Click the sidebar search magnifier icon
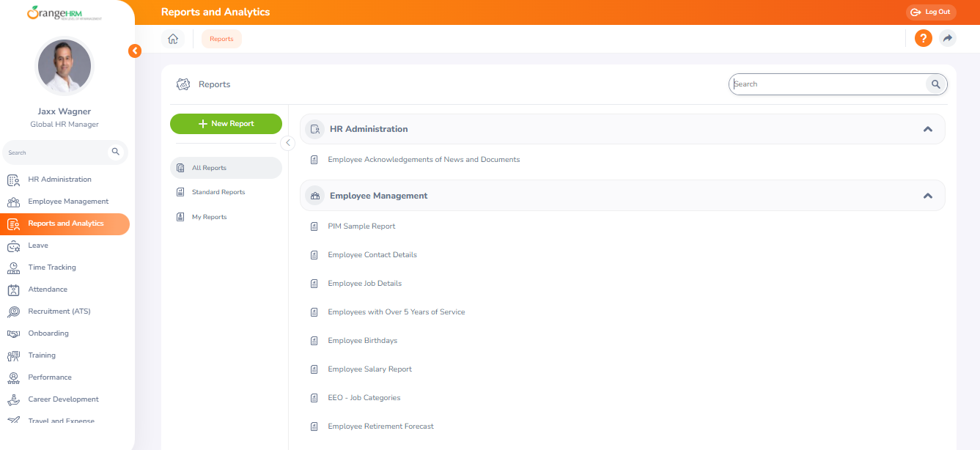Screen dimensions: 980x450 point(115,152)
